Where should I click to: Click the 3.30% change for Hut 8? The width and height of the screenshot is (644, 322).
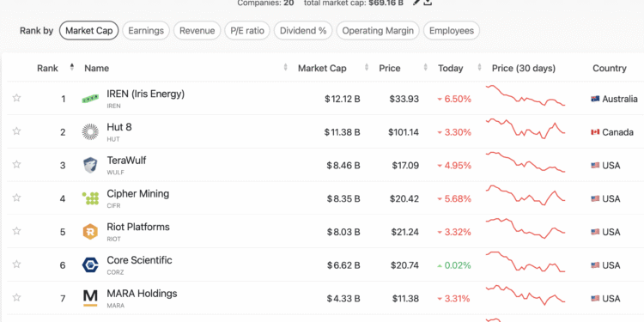click(x=458, y=132)
